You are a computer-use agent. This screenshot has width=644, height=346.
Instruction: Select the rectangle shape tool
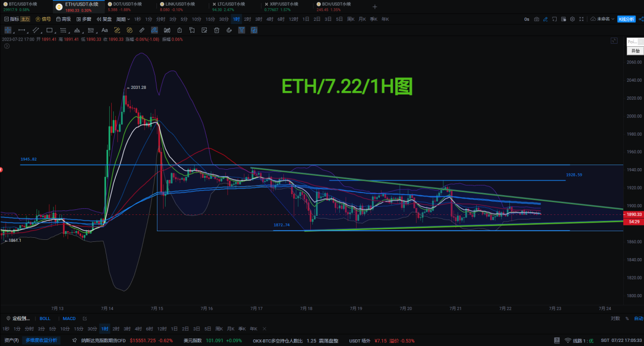[49, 30]
